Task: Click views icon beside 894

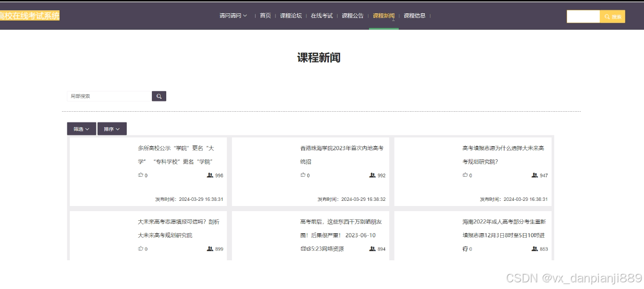Action: 372,249
